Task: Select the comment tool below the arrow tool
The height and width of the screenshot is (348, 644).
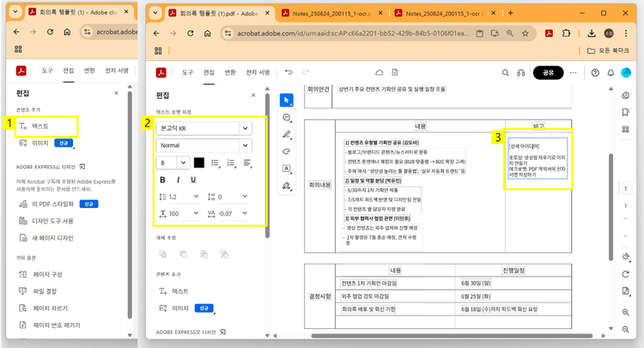Action: 287,118
